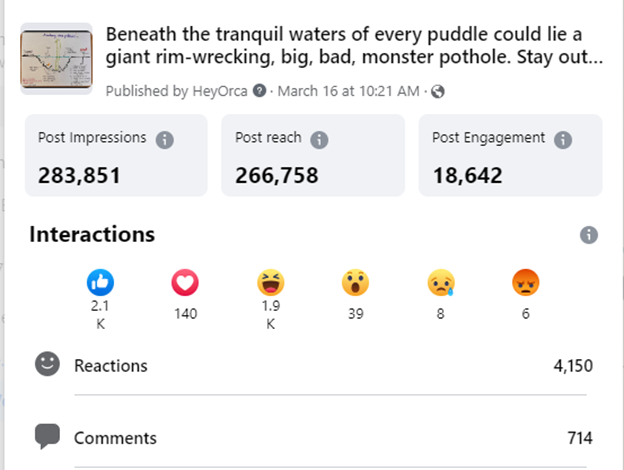Click the Interactions section info icon
This screenshot has height=470, width=624.
[x=589, y=235]
